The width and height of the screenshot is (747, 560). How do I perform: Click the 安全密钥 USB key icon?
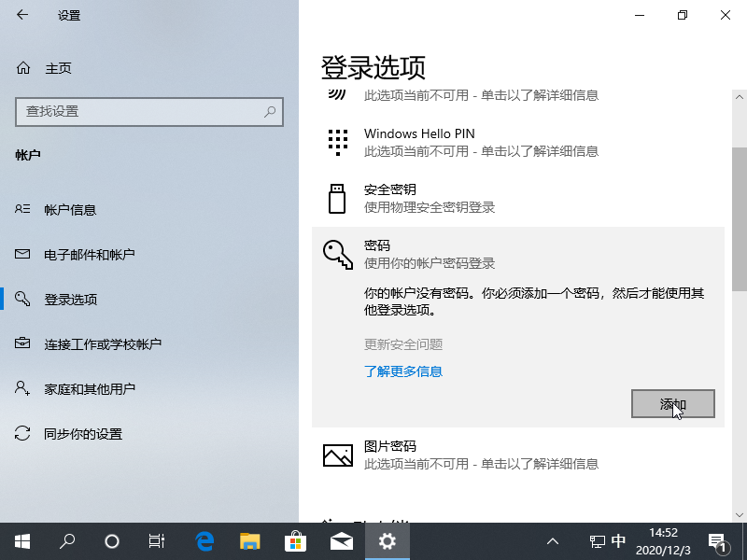point(337,197)
